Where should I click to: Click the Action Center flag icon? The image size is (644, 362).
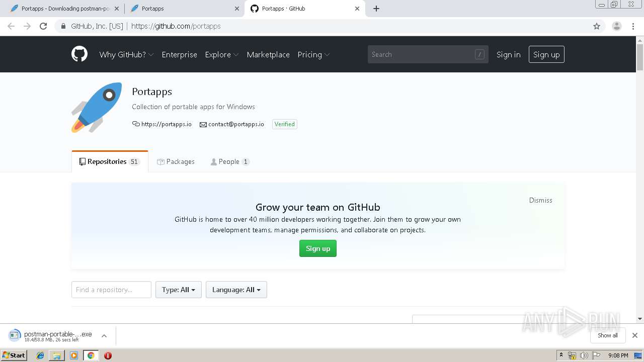596,355
